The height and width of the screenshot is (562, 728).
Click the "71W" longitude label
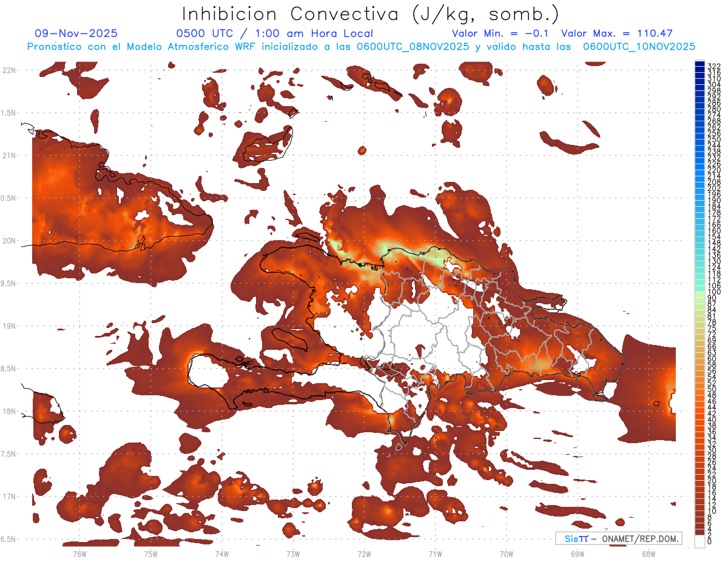tap(435, 553)
